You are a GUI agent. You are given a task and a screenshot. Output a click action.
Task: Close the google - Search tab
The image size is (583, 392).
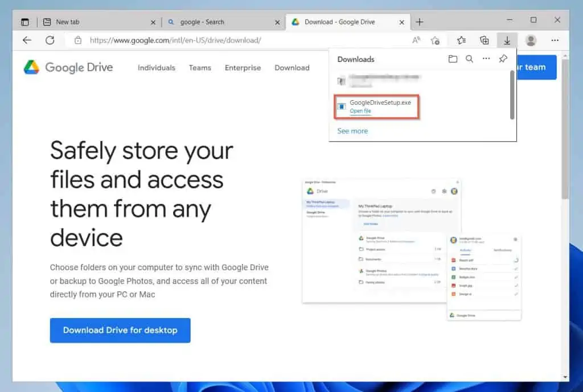coord(277,22)
